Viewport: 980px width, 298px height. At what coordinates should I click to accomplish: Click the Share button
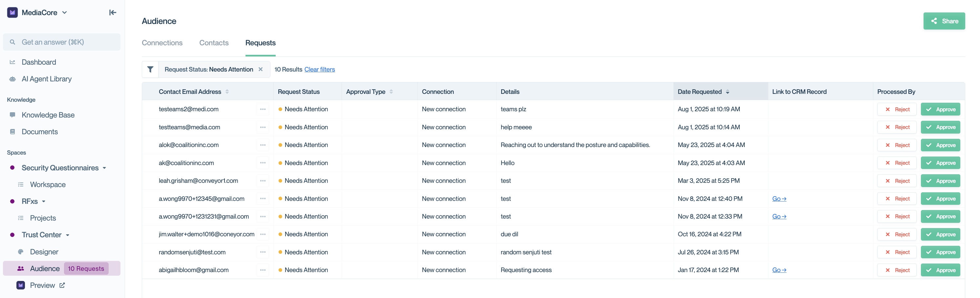[944, 21]
